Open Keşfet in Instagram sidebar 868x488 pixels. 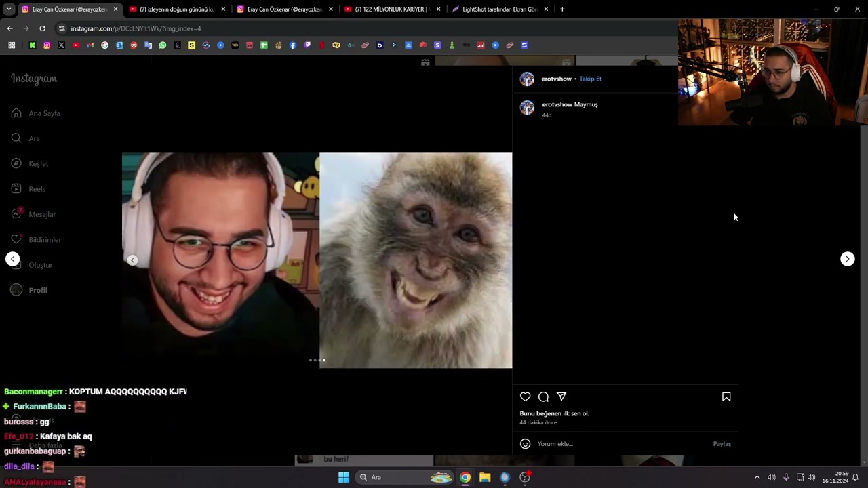pyautogui.click(x=30, y=164)
